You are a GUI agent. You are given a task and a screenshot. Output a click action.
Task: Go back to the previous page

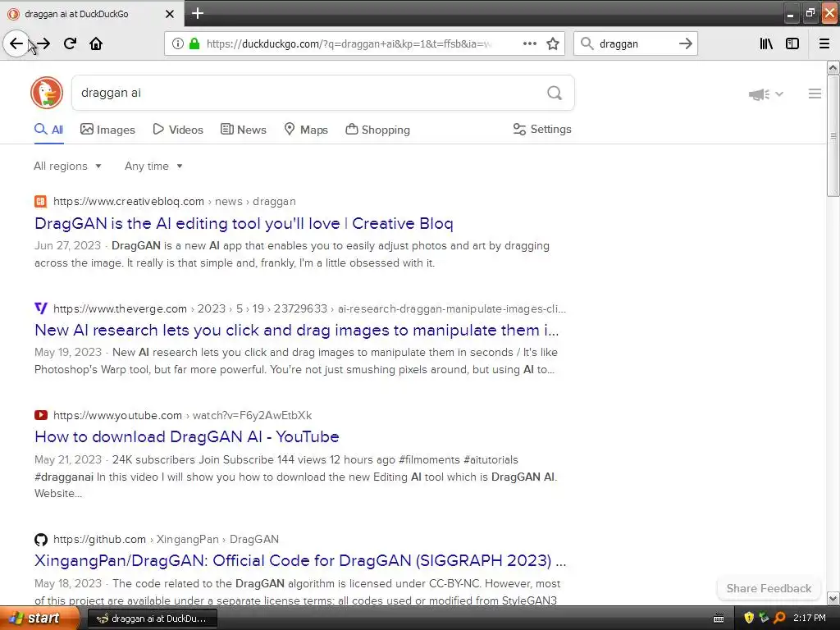16,43
